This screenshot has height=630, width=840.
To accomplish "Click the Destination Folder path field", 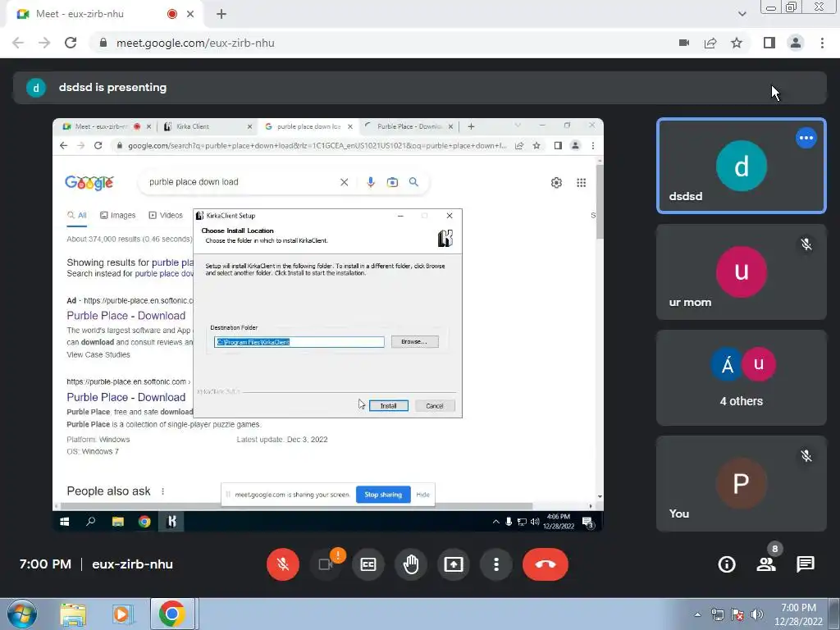I will (x=299, y=342).
